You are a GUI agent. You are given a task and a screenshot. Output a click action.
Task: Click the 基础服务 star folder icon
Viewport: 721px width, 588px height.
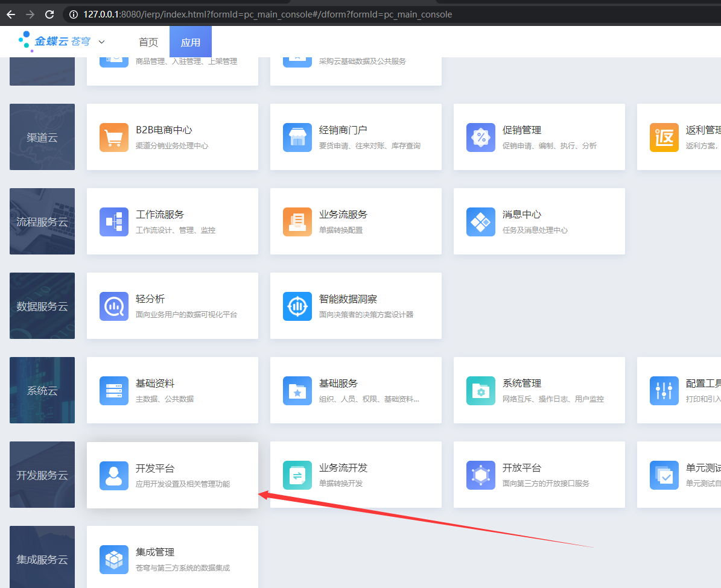297,391
